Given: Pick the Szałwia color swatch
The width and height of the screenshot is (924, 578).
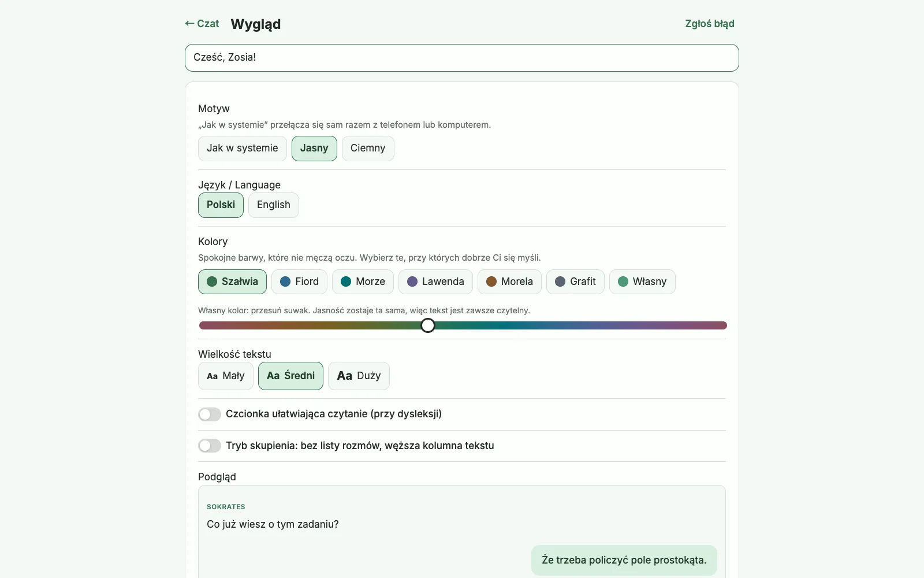Looking at the screenshot, I should pos(232,282).
